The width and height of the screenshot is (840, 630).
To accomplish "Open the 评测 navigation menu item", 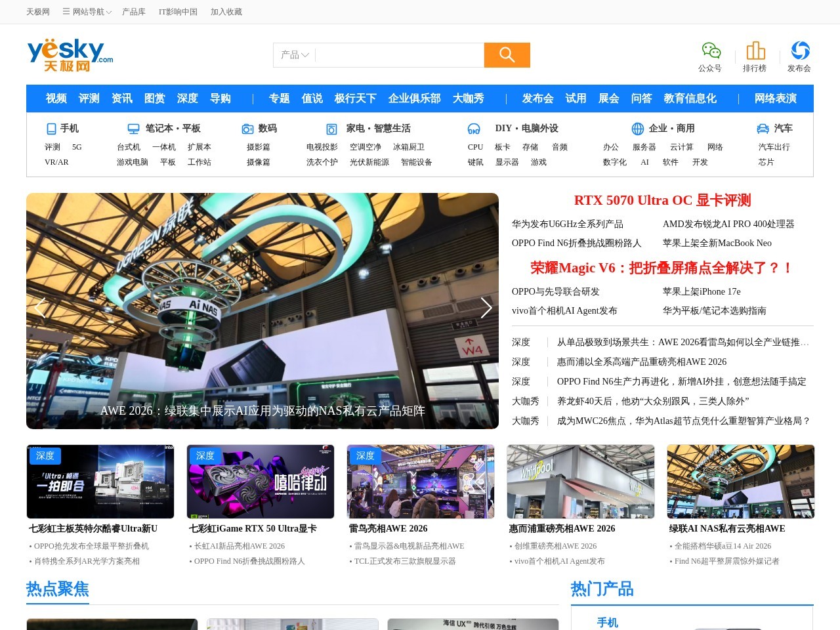I will coord(89,98).
